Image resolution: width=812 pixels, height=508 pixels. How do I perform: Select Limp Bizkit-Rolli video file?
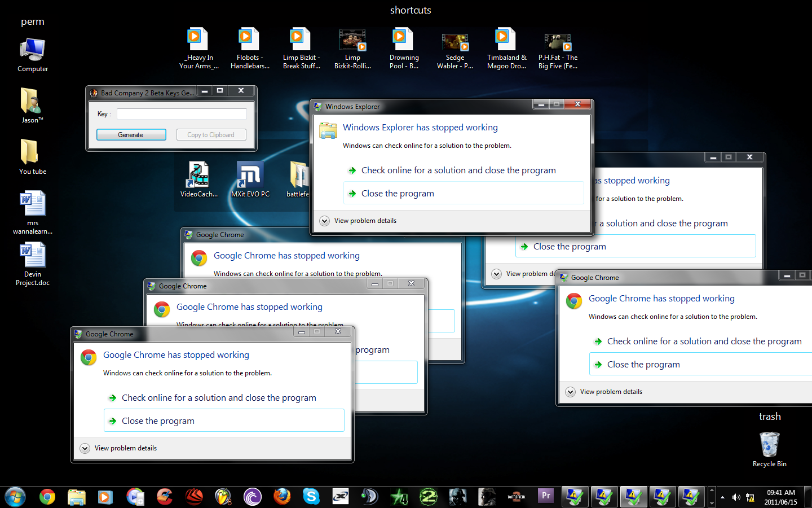(x=352, y=50)
